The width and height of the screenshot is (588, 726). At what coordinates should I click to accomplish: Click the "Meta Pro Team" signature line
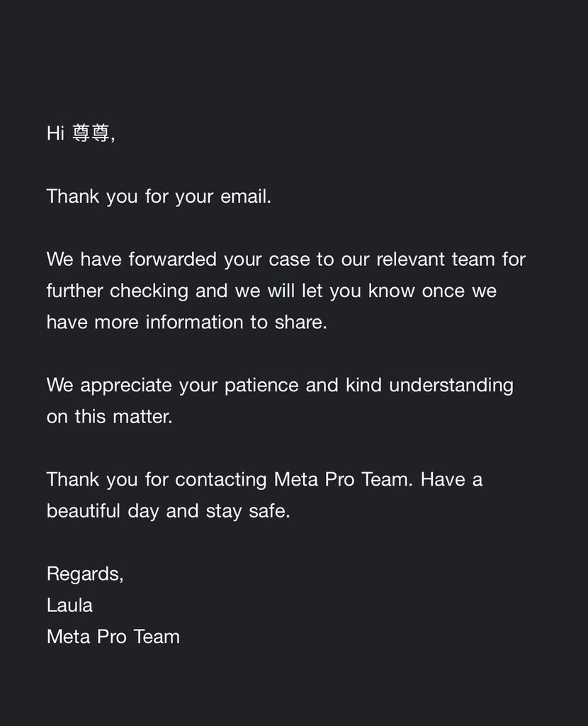tap(113, 637)
